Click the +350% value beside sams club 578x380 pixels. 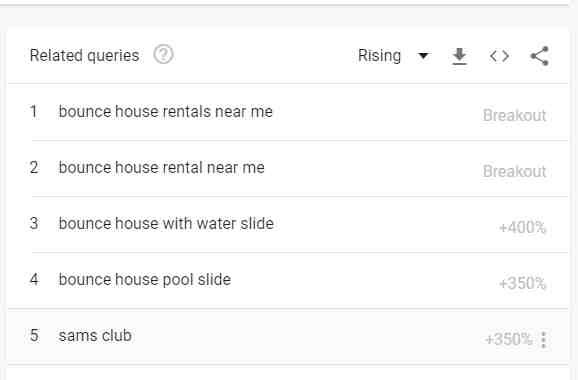(509, 339)
